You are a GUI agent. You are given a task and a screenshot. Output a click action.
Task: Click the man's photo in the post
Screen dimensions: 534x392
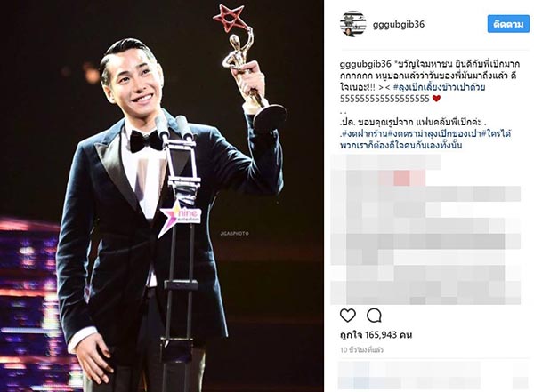[x=162, y=196]
